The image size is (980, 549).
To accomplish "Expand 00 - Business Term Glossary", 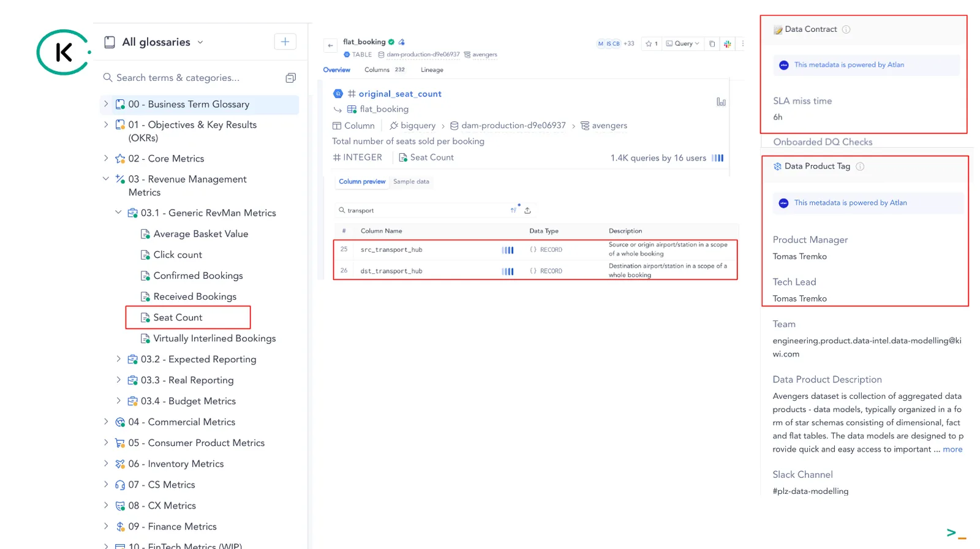I will point(106,104).
